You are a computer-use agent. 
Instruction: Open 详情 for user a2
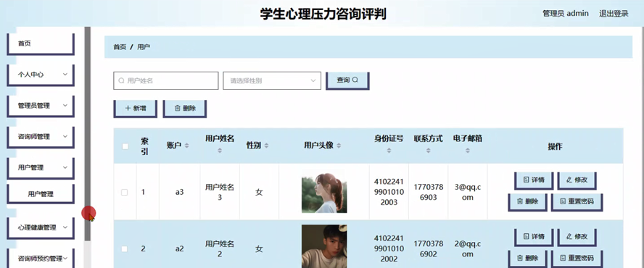534,237
